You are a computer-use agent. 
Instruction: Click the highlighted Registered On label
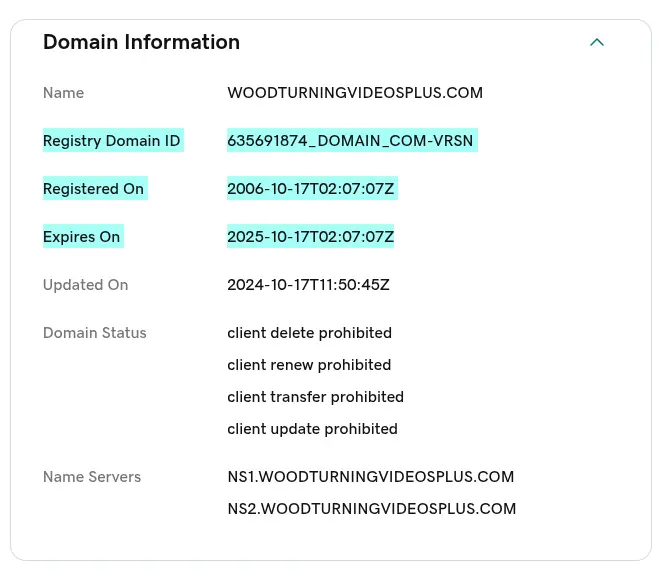[95, 188]
